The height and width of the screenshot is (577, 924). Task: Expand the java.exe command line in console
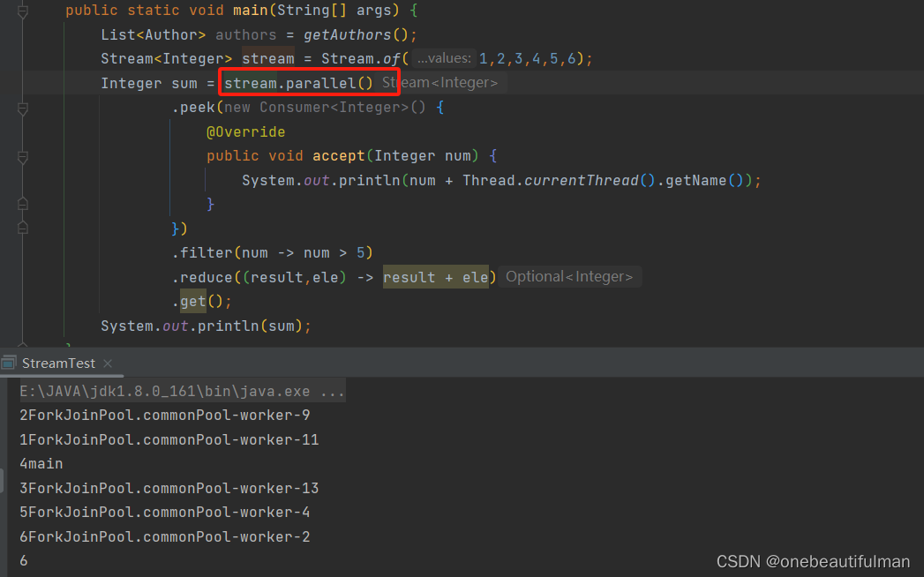tap(182, 392)
